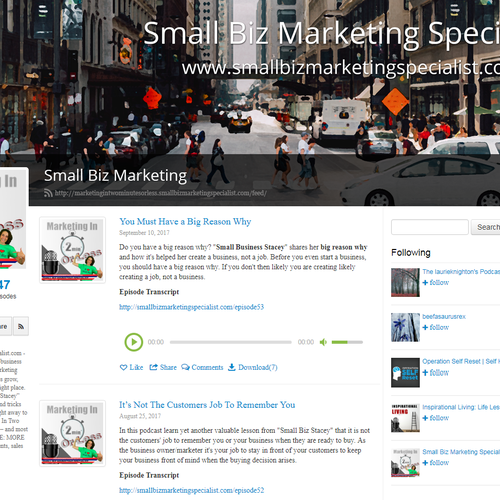Follow the beefasaurusrex podcast

click(436, 327)
